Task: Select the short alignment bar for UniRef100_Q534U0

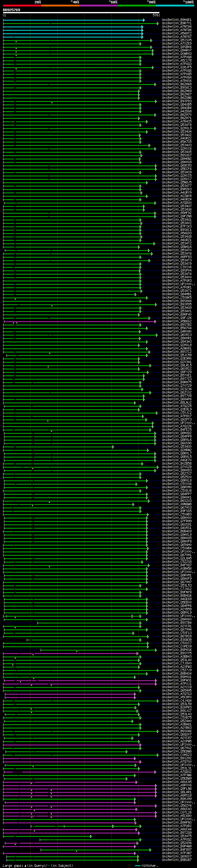Action: pos(58,447)
